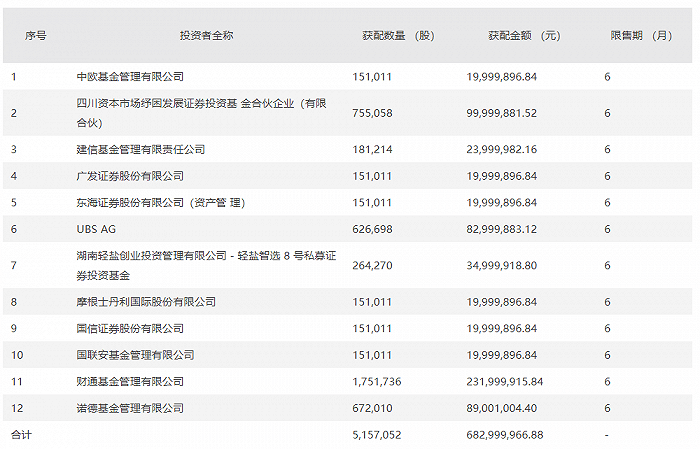Select the 19,999,896.84 amount for 摩根士丹利

click(502, 302)
